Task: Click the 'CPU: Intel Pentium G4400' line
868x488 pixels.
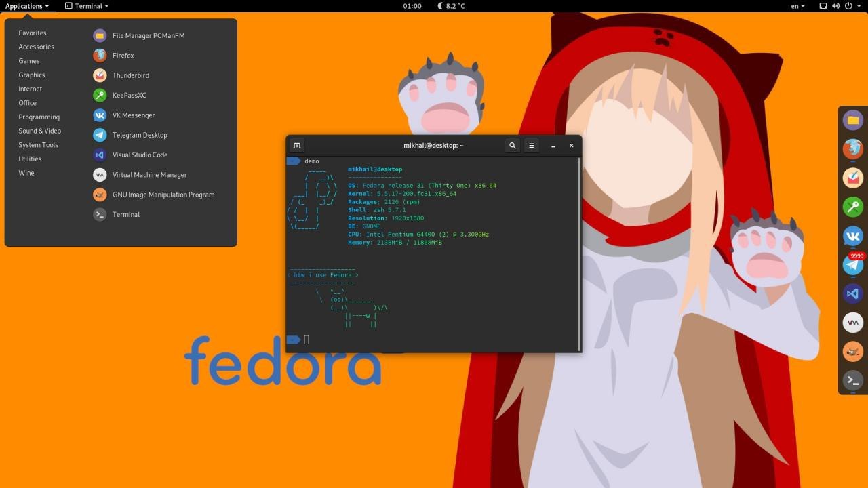Action: coord(418,235)
